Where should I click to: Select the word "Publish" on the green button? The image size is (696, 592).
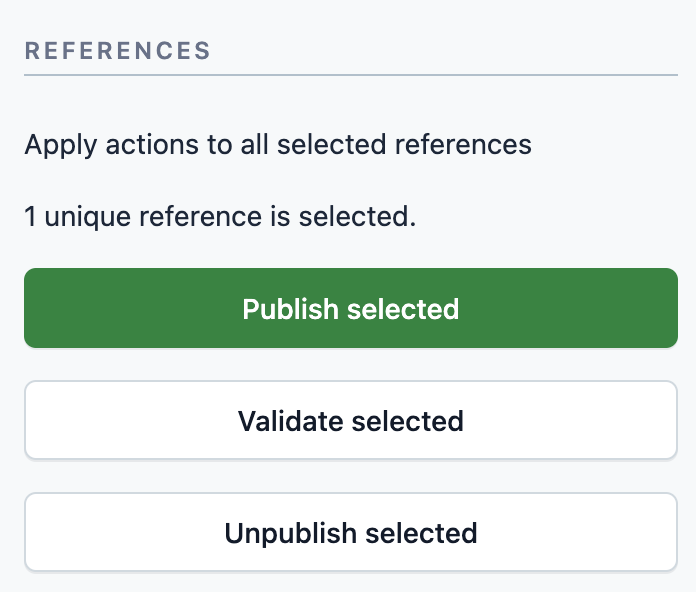click(x=290, y=309)
